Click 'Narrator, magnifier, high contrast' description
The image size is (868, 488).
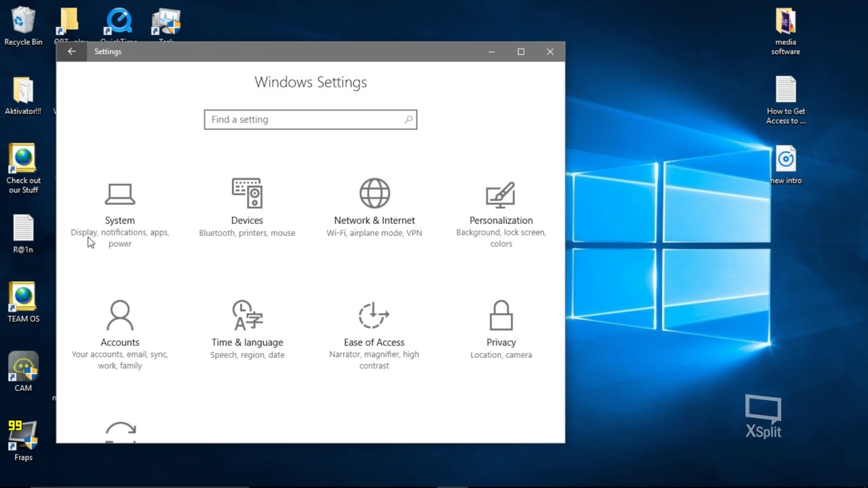click(374, 360)
